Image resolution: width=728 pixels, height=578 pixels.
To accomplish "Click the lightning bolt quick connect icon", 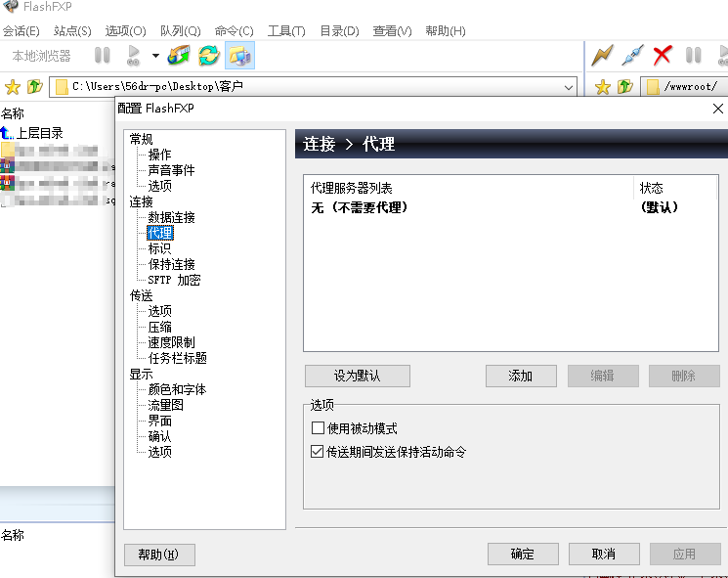I will [x=602, y=56].
